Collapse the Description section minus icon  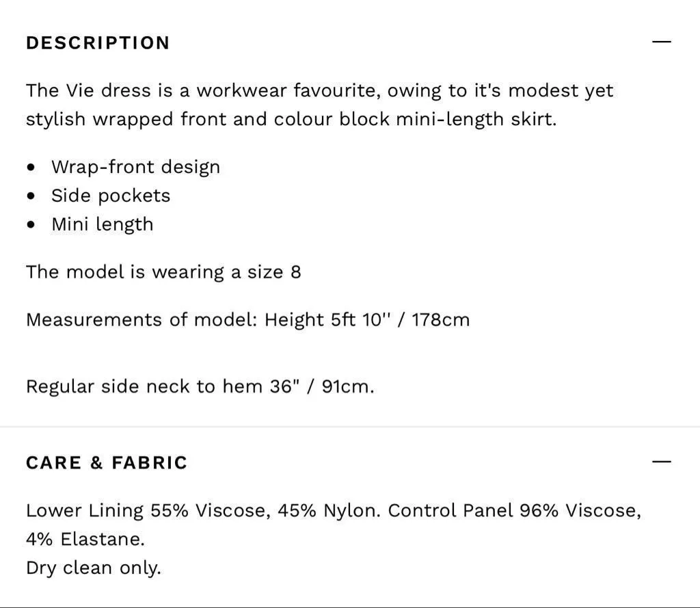[661, 42]
